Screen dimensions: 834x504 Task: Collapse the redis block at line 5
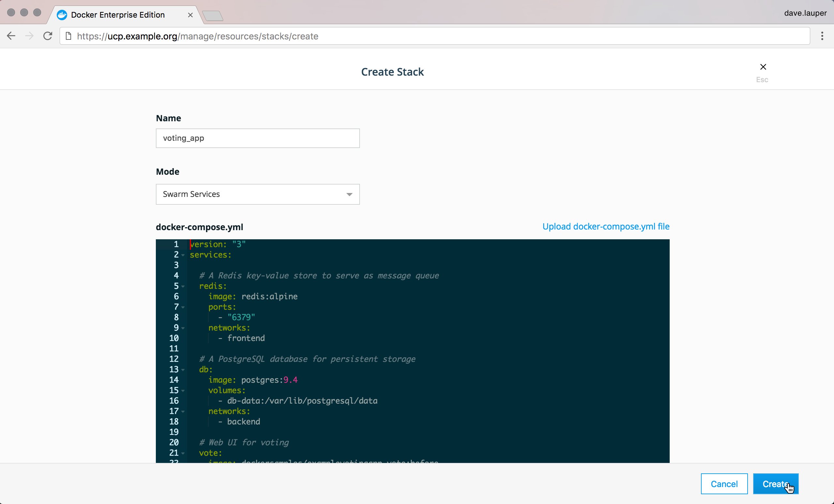(183, 286)
